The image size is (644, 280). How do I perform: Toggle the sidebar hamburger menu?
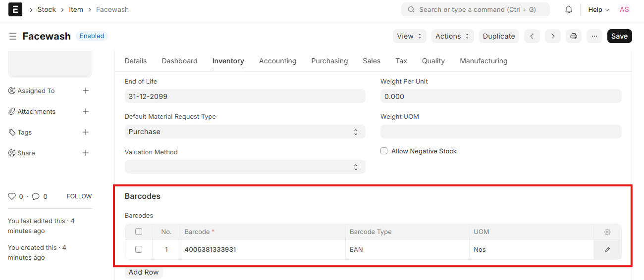13,36
